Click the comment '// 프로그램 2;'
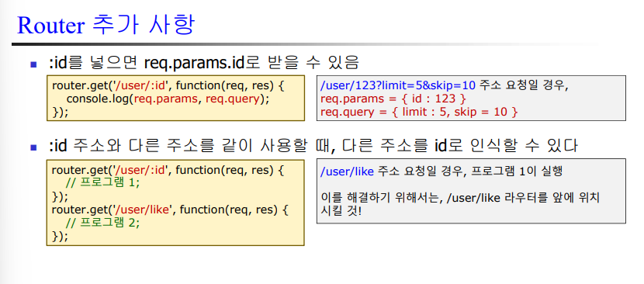Image resolution: width=644 pixels, height=284 pixels. click(x=103, y=223)
